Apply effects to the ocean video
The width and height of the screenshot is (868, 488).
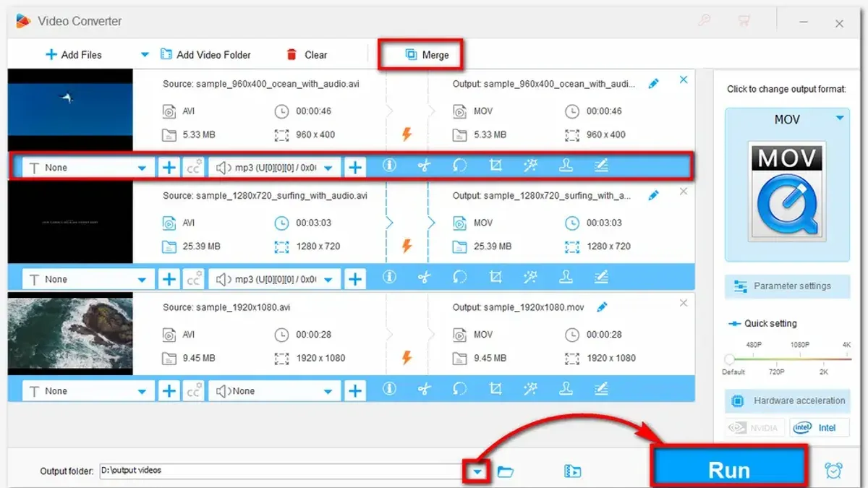pyautogui.click(x=530, y=166)
